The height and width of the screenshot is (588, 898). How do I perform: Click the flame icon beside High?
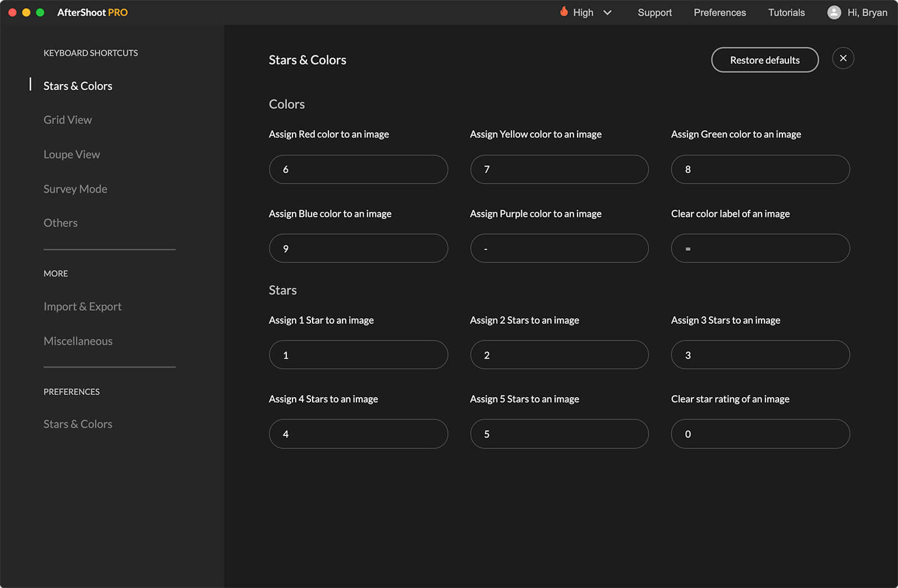click(563, 12)
